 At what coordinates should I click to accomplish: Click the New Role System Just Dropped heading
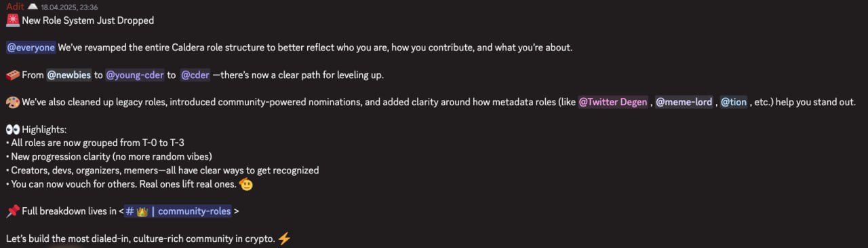tap(88, 20)
